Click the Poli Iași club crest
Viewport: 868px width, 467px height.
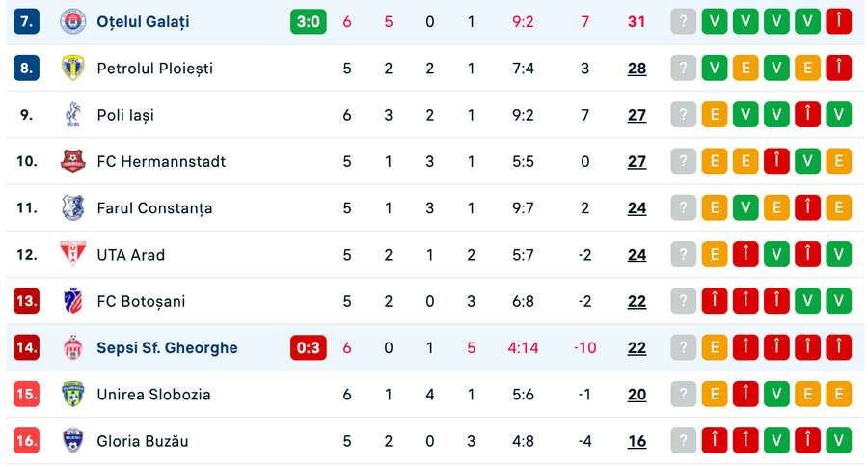(x=72, y=115)
